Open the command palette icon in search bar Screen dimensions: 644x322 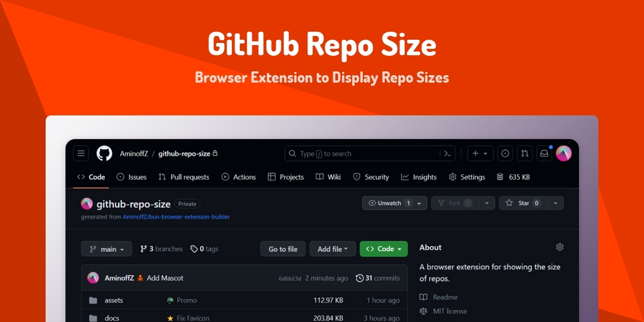pyautogui.click(x=447, y=153)
